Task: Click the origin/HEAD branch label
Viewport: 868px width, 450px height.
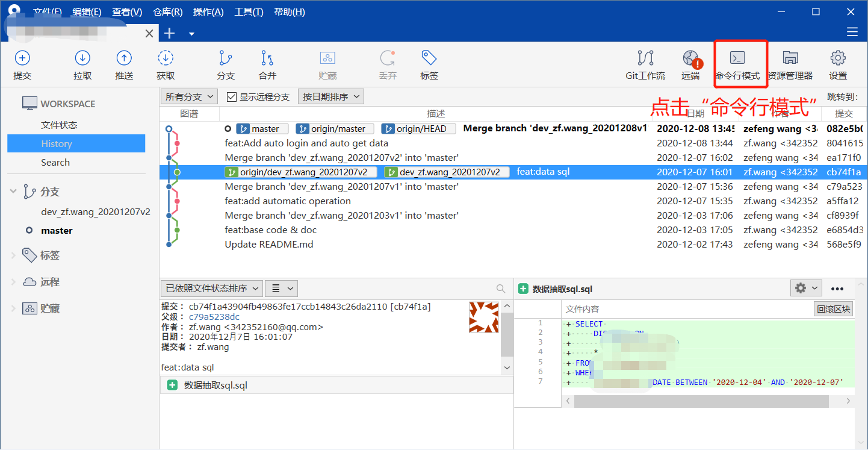Action: (418, 129)
